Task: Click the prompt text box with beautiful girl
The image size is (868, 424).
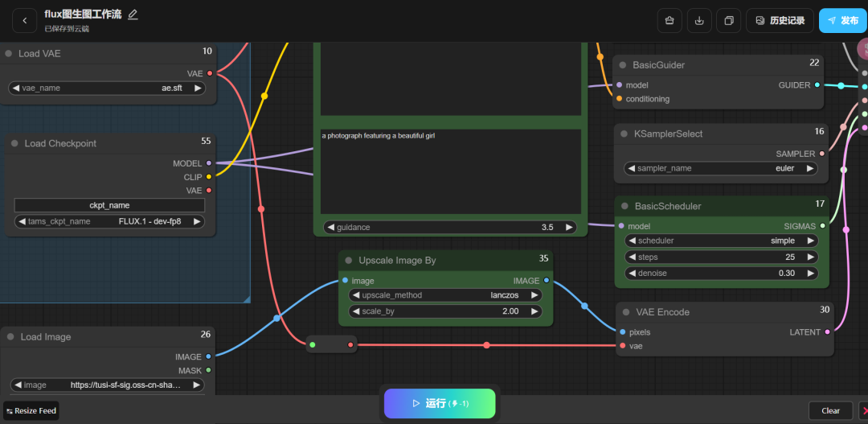Action: (x=450, y=171)
